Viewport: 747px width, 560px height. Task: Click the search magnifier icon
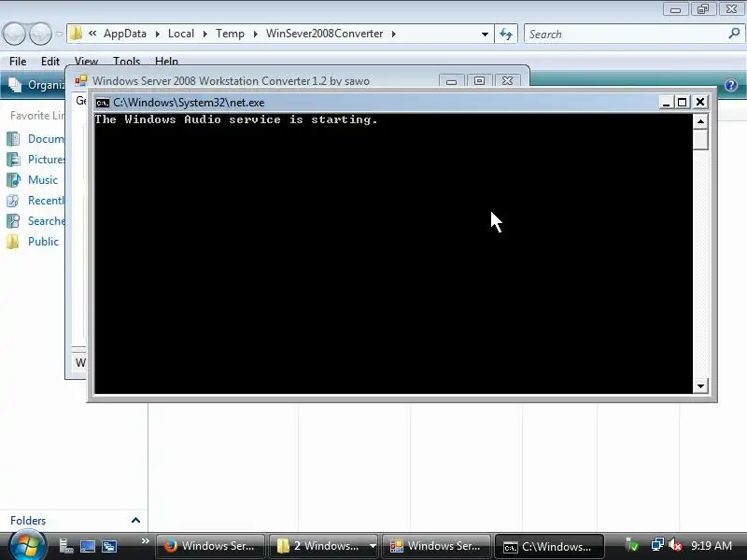click(x=734, y=34)
